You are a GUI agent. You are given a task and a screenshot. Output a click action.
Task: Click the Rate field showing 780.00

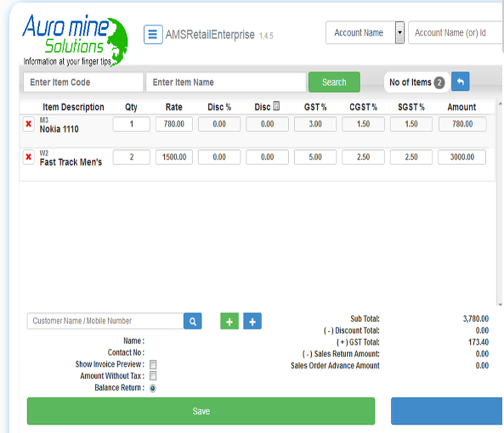click(x=174, y=124)
